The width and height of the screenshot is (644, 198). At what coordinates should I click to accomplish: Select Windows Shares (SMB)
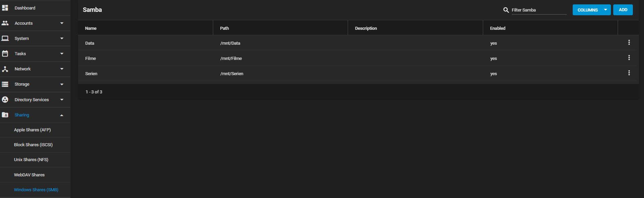click(x=36, y=190)
